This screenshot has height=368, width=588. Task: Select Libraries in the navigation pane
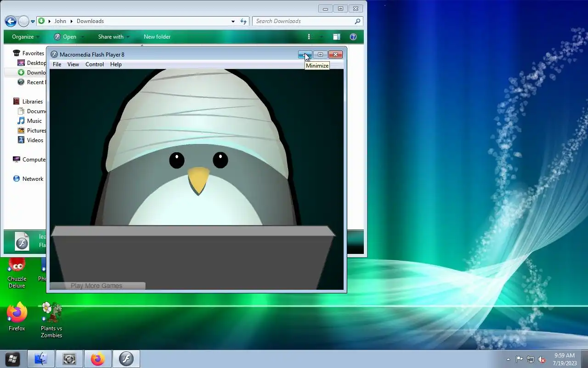28,102
